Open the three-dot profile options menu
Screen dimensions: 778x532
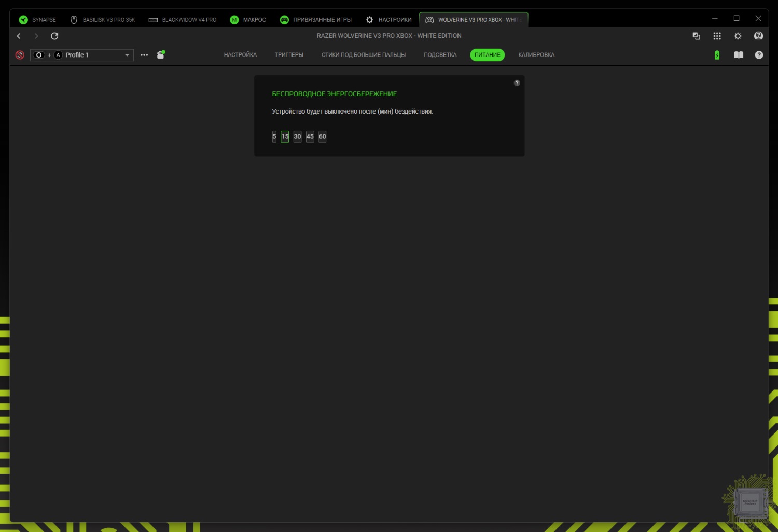point(144,55)
